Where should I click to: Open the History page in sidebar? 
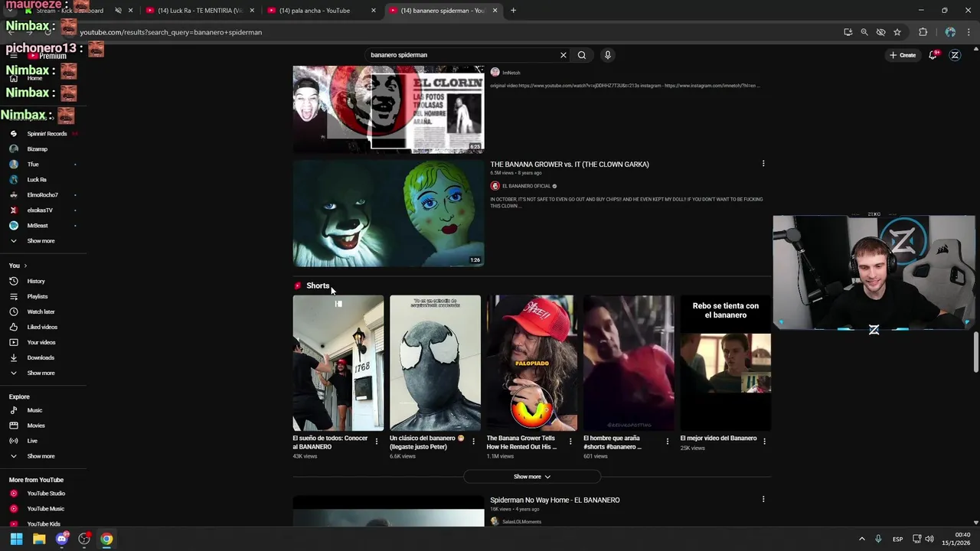[36, 281]
